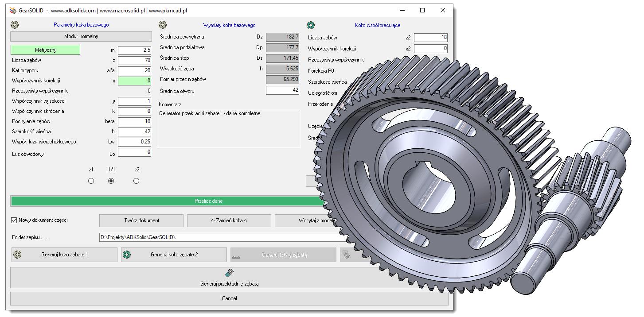Click the teal gear icon beside Koło współpracujące

[311, 25]
